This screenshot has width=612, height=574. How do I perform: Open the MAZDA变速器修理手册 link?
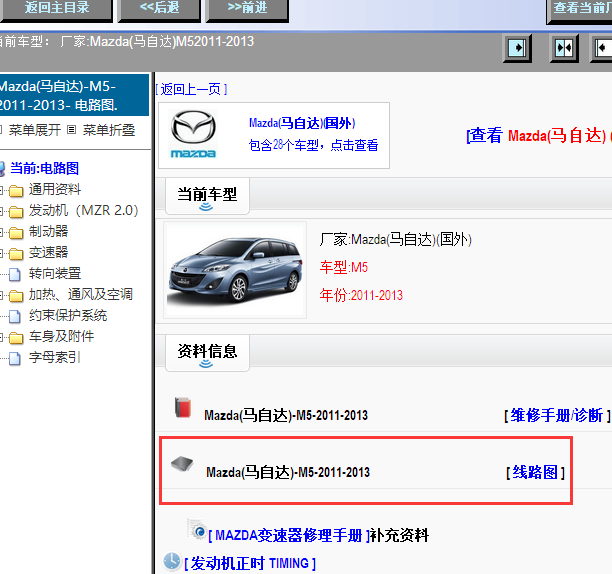[x=289, y=535]
